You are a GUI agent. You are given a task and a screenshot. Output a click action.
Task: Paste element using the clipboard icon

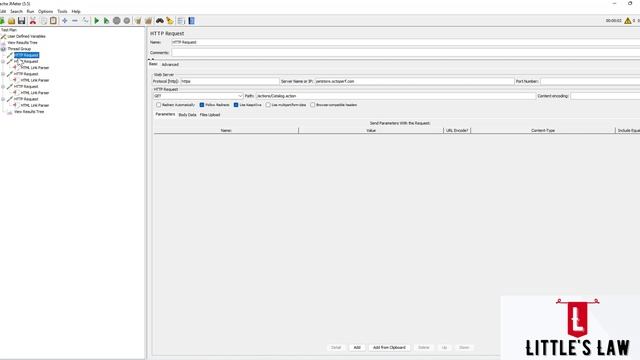pyautogui.click(x=53, y=21)
